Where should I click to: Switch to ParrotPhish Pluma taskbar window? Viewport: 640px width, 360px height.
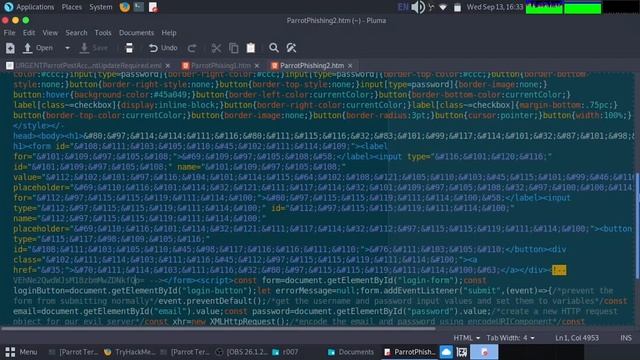410,352
